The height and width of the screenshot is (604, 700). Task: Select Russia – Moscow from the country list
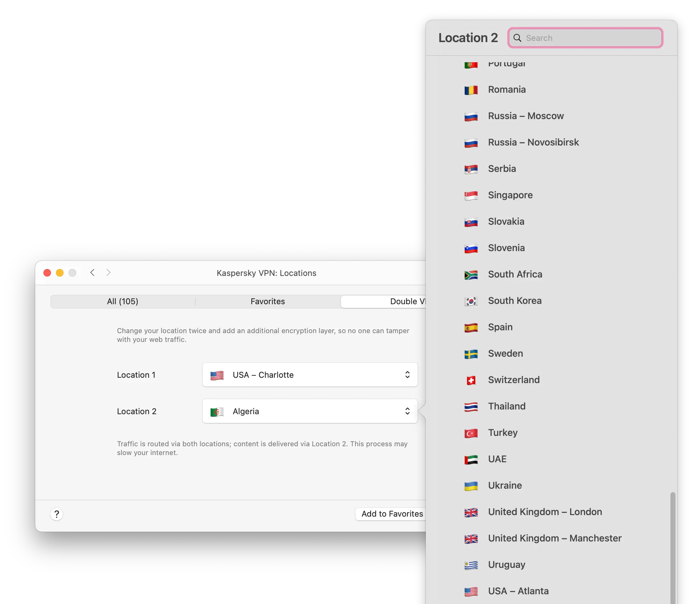click(526, 116)
